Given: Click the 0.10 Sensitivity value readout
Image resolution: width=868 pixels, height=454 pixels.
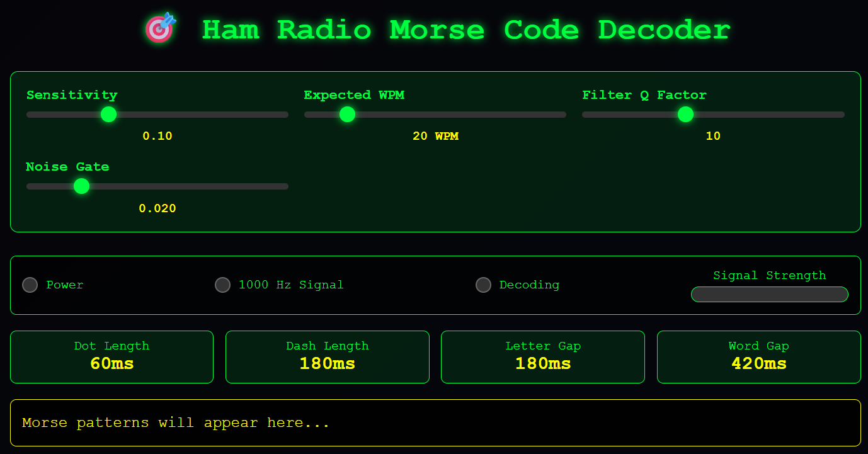Looking at the screenshot, I should coord(157,136).
